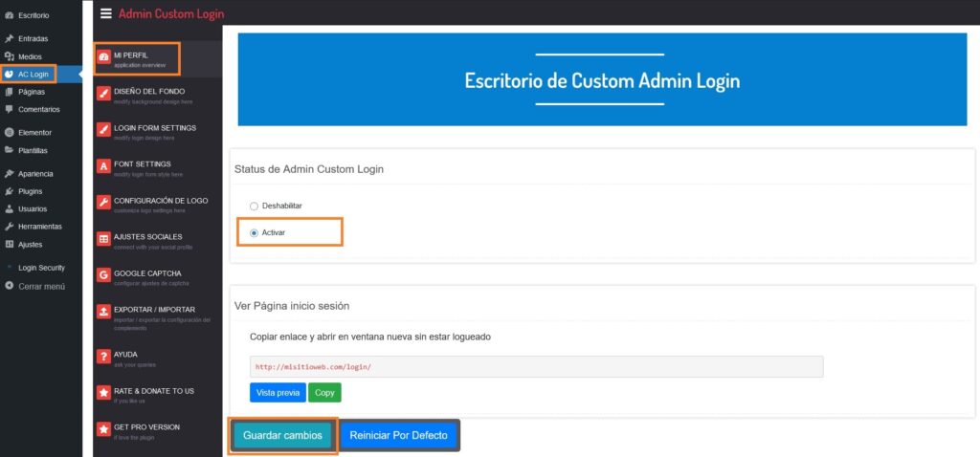
Task: Click the Entradas pin icon
Action: pos(9,38)
